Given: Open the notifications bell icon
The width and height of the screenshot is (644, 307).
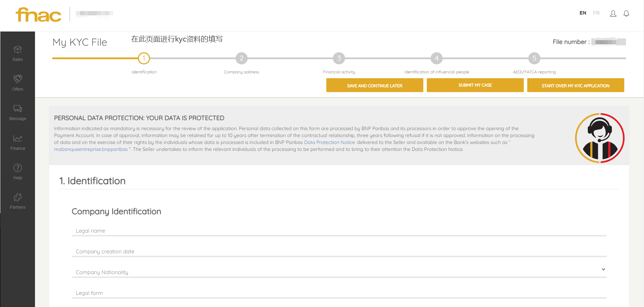Looking at the screenshot, I should tap(626, 13).
